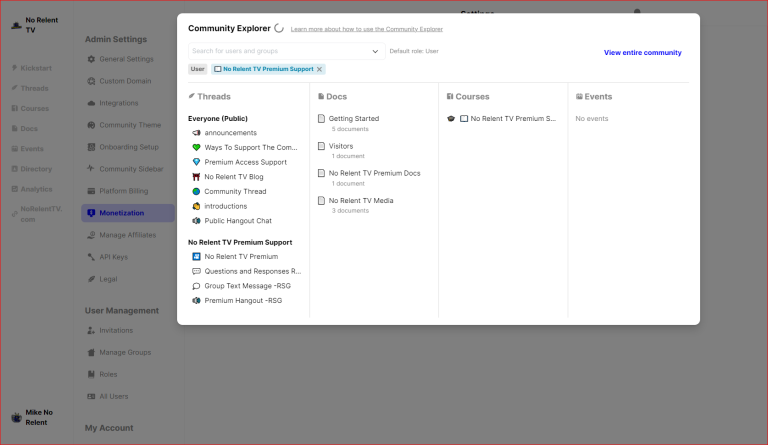Click the Custom Domain globe icon
768x445 pixels.
coord(91,81)
